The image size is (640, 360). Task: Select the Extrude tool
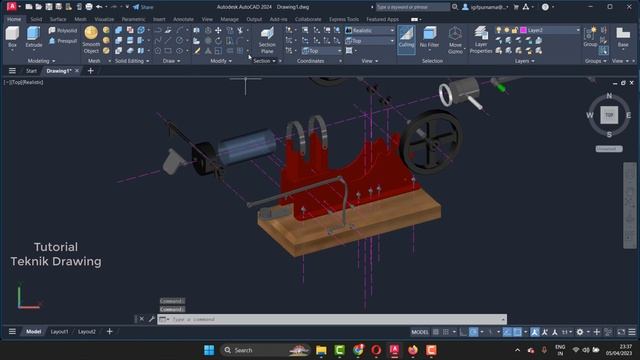34,37
